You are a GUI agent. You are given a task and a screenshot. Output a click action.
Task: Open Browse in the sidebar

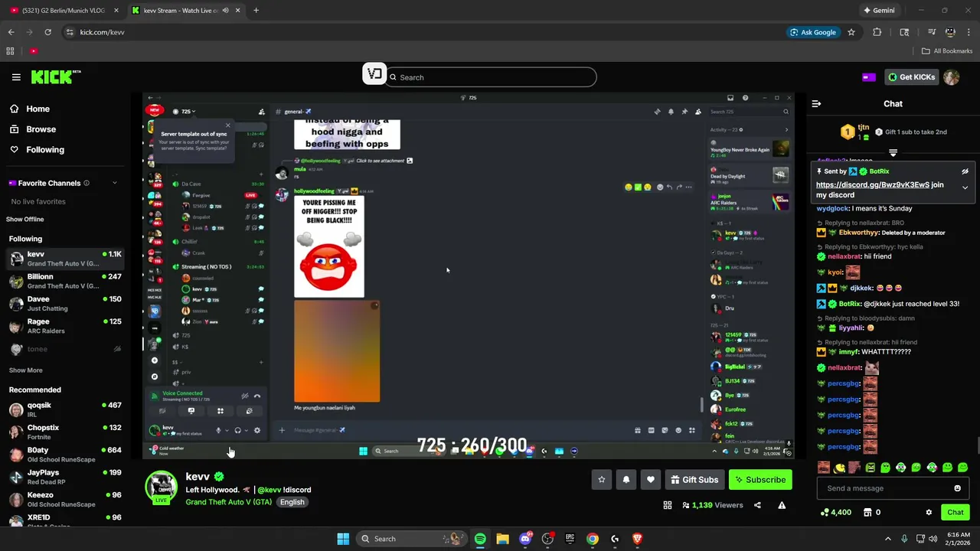coord(33,129)
